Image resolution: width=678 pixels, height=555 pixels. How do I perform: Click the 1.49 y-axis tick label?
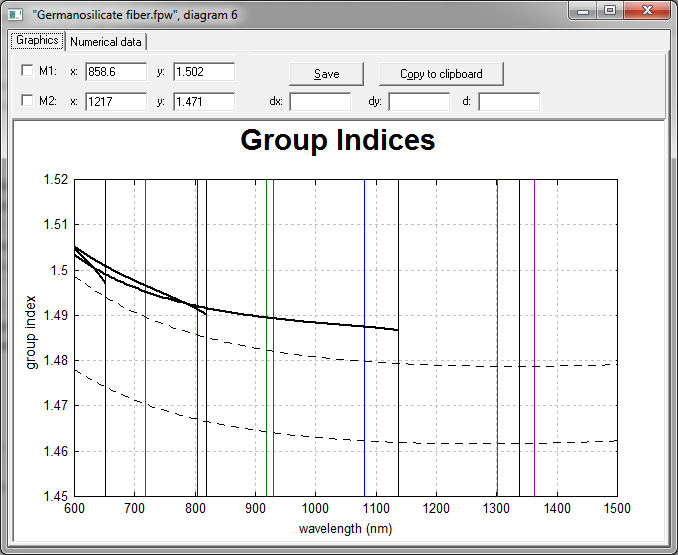click(56, 315)
